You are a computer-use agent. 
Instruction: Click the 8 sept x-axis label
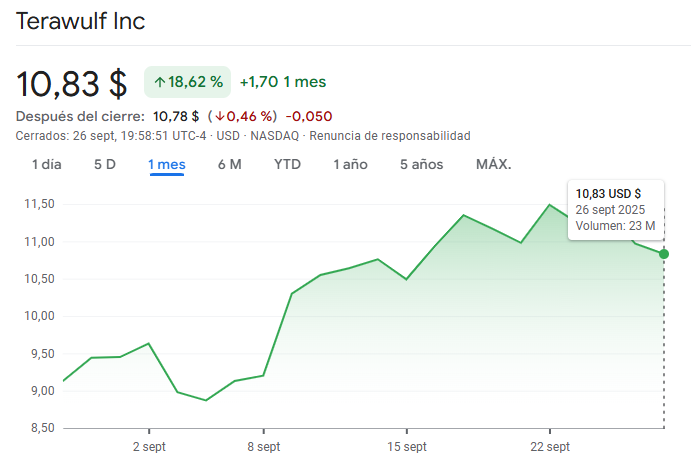(x=263, y=446)
